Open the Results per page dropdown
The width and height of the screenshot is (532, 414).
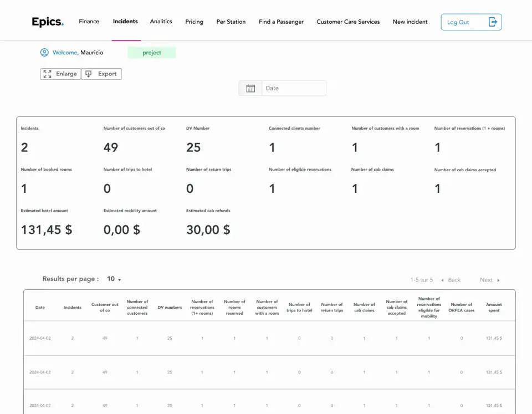114,279
